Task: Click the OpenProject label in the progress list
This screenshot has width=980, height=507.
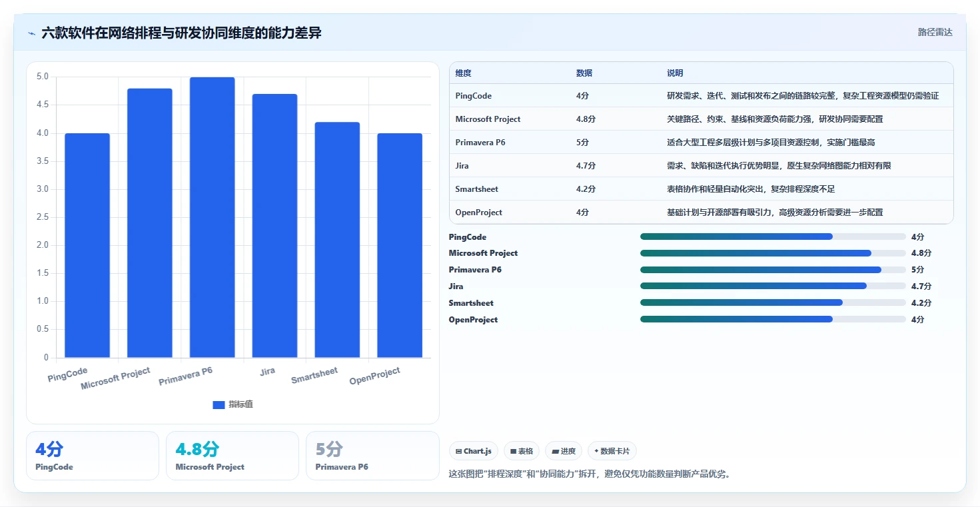Action: point(473,320)
